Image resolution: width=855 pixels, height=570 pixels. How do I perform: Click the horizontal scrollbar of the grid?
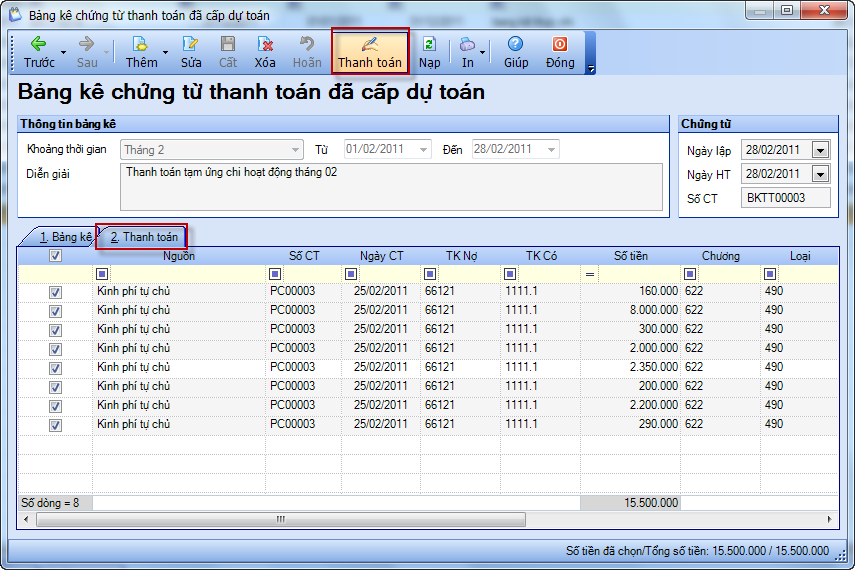click(x=280, y=520)
